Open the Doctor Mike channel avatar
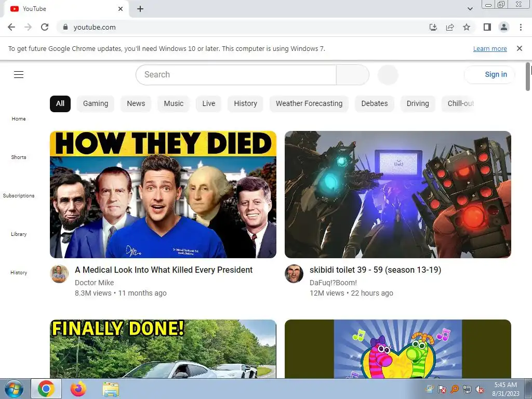 (59, 274)
